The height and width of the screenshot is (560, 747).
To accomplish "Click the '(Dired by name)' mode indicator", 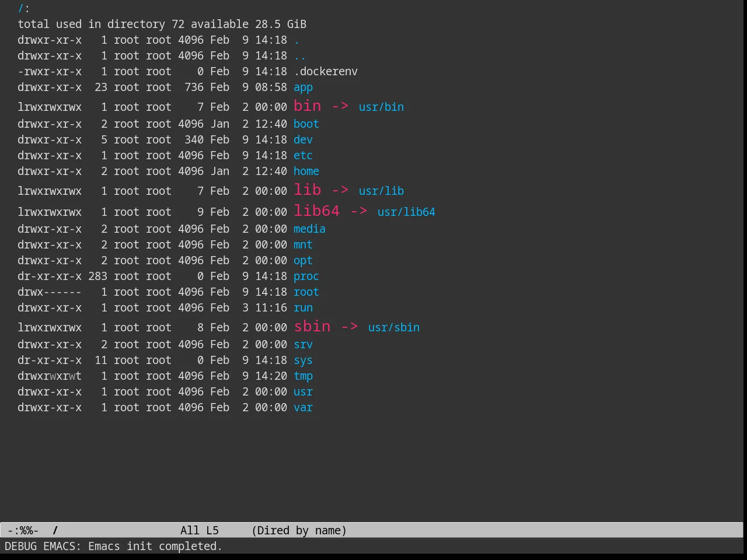I will coord(299,530).
